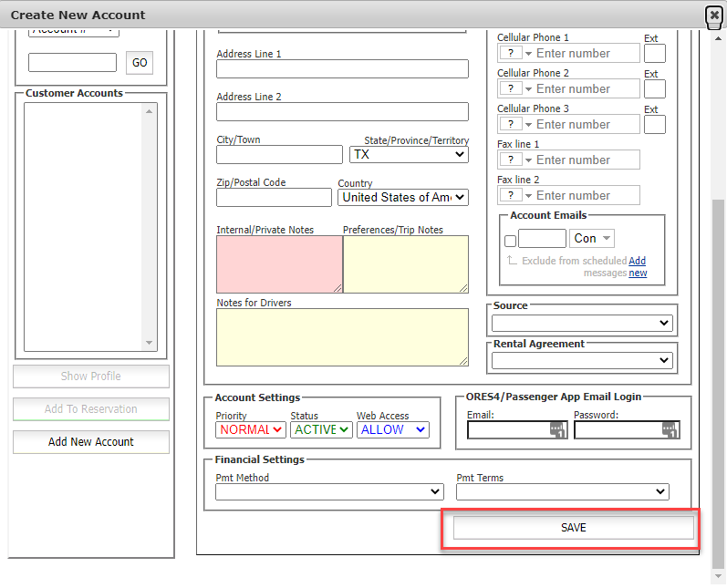Expand the Rental Agreement dropdown
Screen dimensions: 727x588
click(x=582, y=360)
